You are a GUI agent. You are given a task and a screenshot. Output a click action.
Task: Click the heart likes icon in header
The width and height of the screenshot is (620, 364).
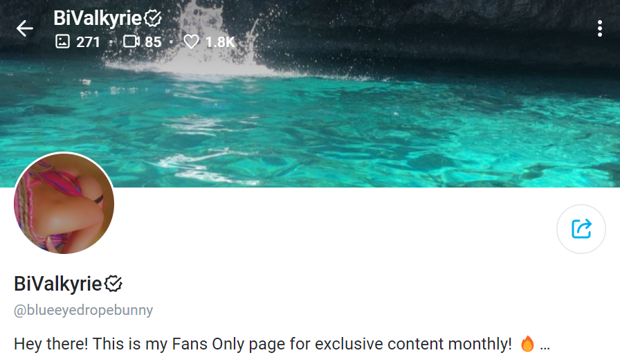[x=192, y=42]
